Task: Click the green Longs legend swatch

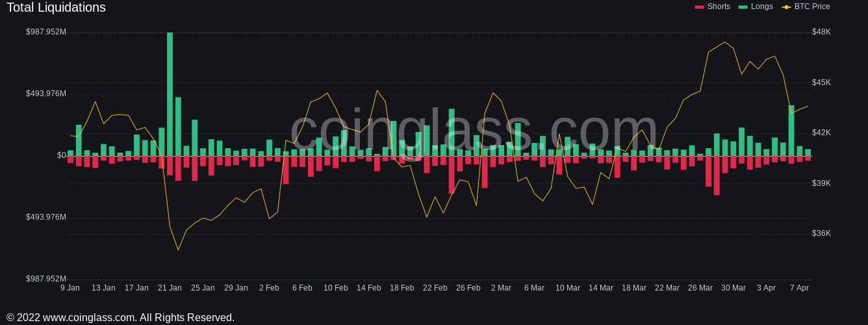Action: coord(743,6)
